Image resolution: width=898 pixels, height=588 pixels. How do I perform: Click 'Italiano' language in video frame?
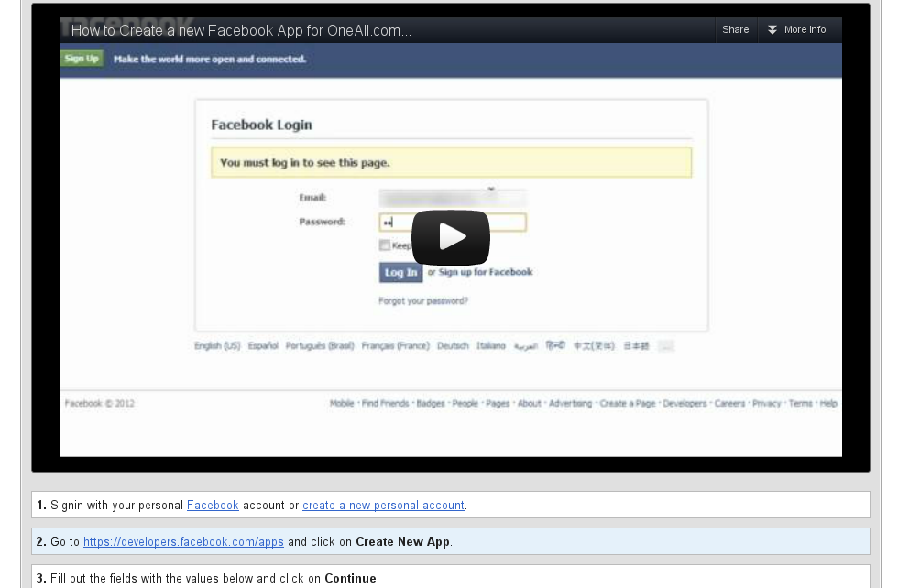(x=491, y=346)
